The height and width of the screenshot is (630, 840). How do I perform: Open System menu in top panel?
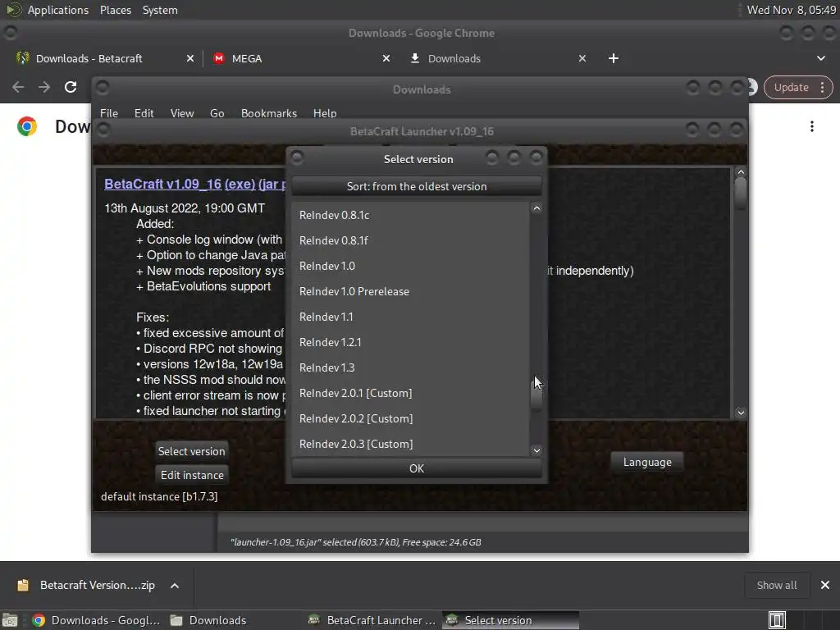160,10
